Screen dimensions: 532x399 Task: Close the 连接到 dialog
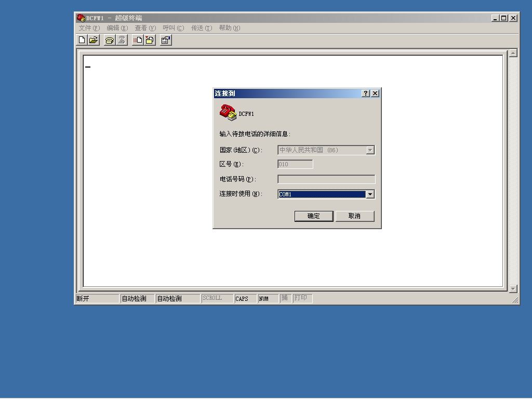click(375, 93)
